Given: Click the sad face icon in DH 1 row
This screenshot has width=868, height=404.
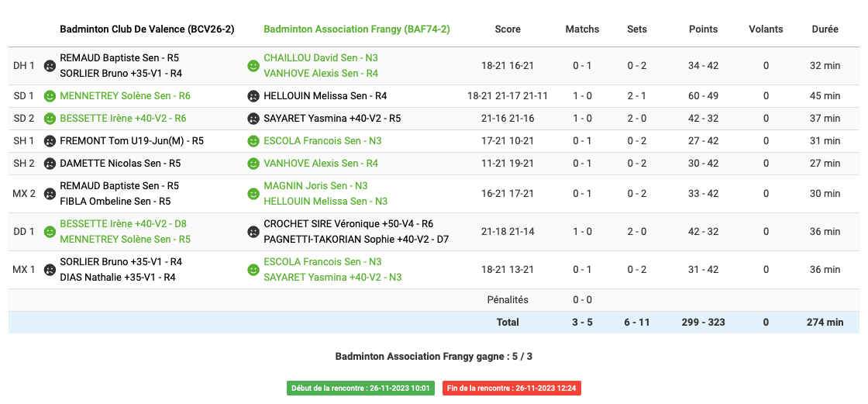Looking at the screenshot, I should pos(50,65).
